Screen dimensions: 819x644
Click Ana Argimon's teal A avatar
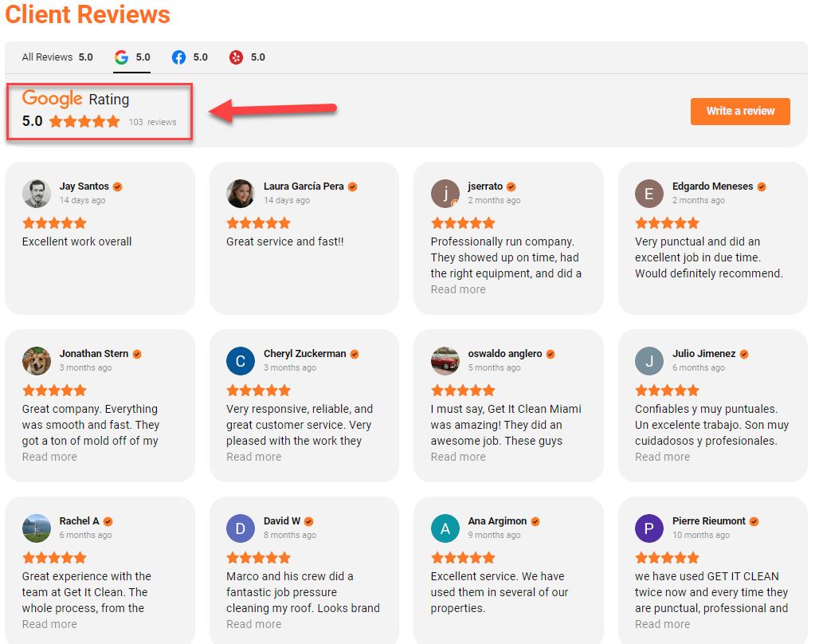445,528
